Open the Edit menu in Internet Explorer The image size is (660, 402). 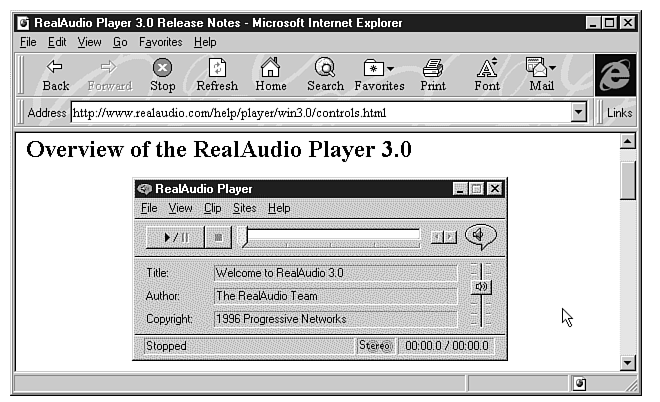[x=57, y=42]
